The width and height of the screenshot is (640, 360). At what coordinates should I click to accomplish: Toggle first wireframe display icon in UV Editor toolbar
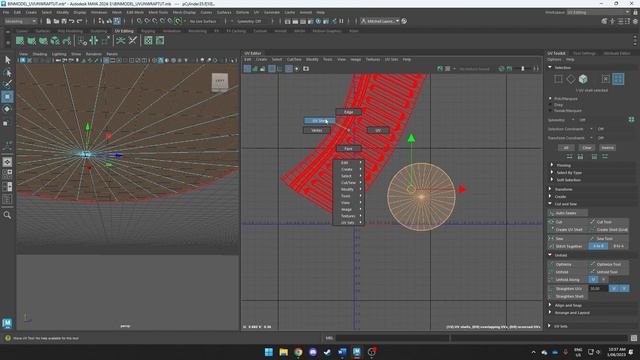click(247, 69)
